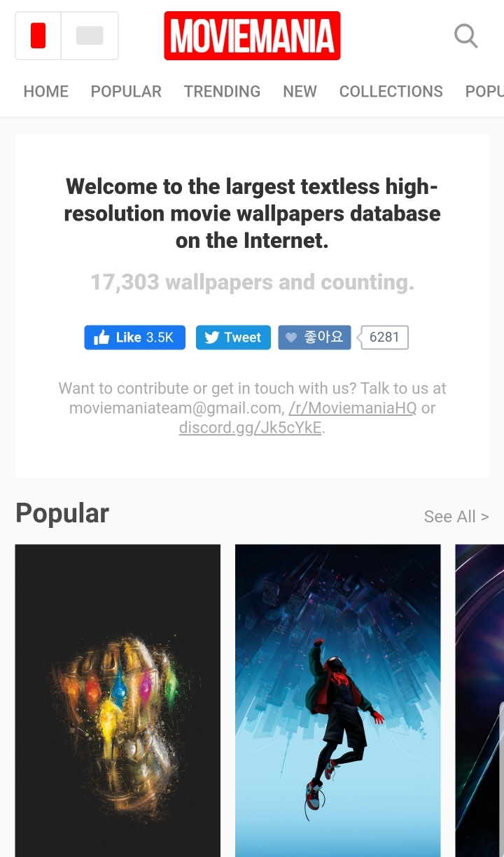Screen dimensions: 504x857
Task: Open the partially visible POPU nav tab
Action: 484,92
